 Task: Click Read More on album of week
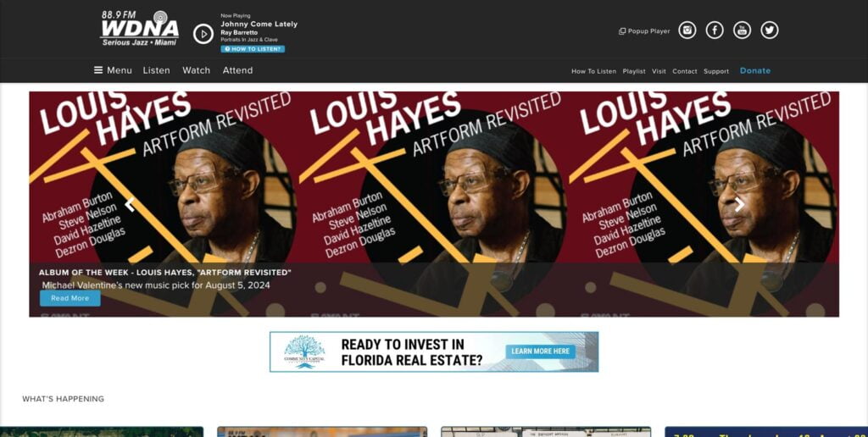[x=70, y=298]
